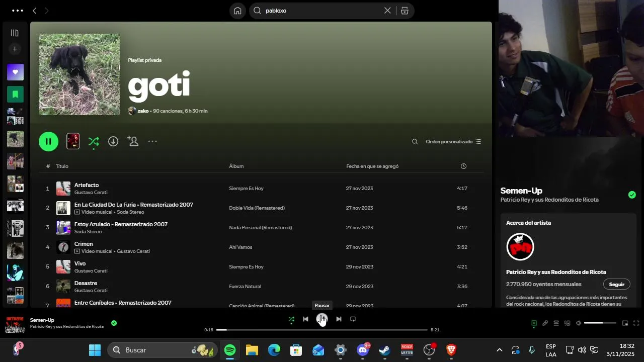Click the small album preview next to pause
Image resolution: width=644 pixels, height=362 pixels.
(x=73, y=141)
